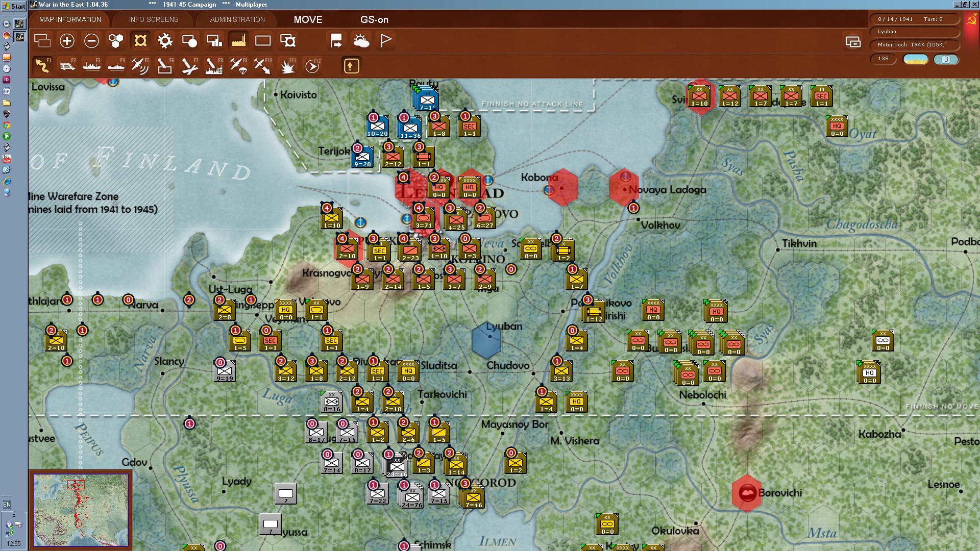Select the F10 air transfer mode icon
980x551 pixels.
[x=263, y=66]
